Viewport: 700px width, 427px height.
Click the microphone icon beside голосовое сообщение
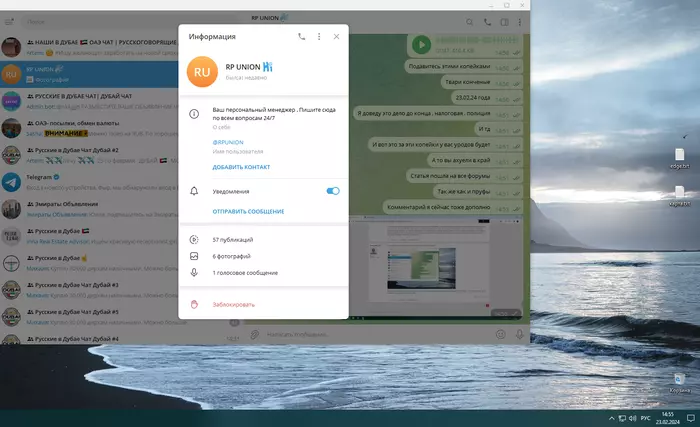[194, 272]
